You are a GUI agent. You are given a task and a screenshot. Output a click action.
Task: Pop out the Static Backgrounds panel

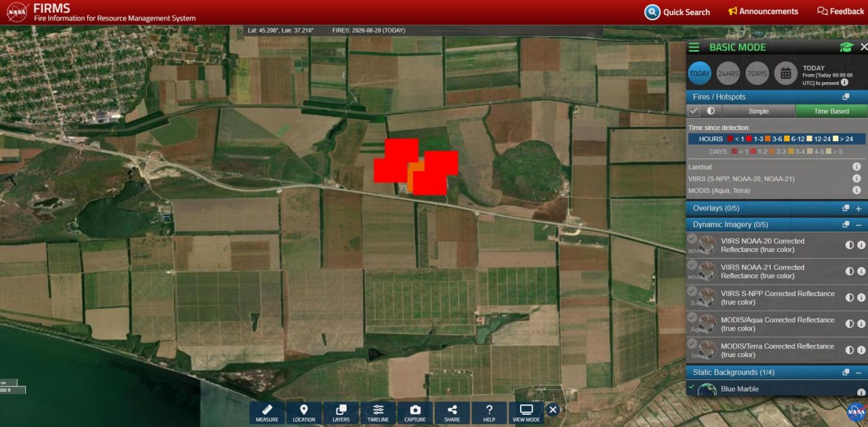click(x=846, y=373)
